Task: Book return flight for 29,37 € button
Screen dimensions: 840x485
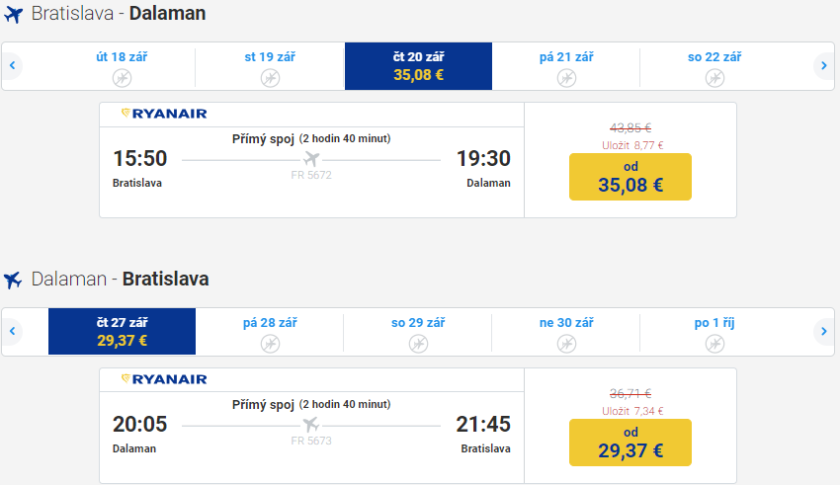Action: tap(630, 442)
